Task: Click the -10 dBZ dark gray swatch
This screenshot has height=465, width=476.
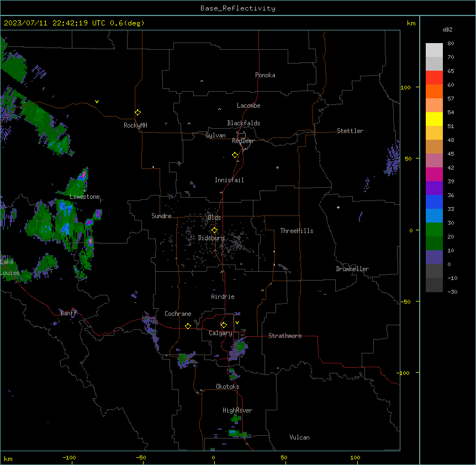Action: [x=434, y=285]
